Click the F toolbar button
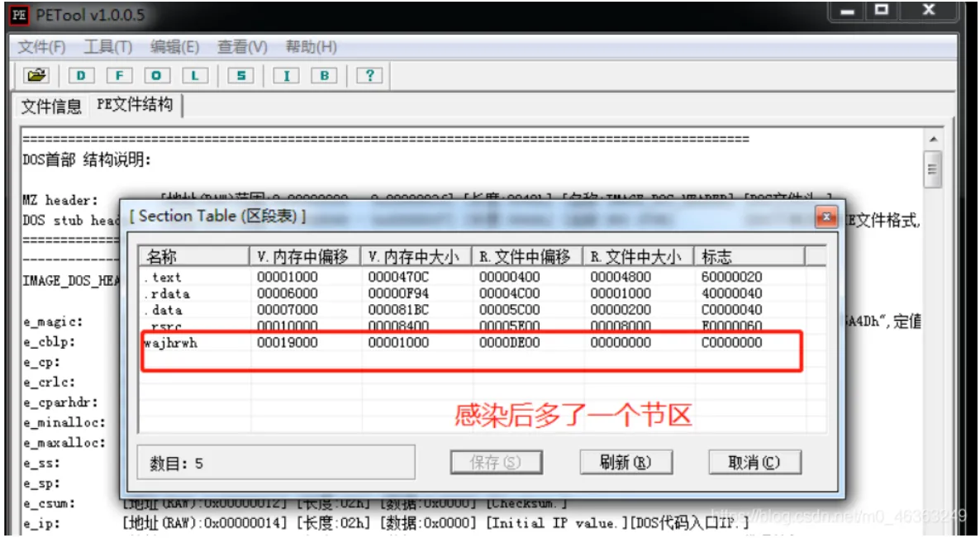Viewport: 980px width, 538px height. (x=119, y=75)
